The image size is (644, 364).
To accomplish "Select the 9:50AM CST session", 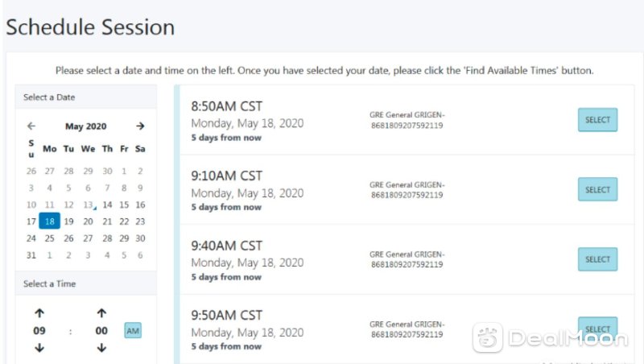I will tap(597, 329).
